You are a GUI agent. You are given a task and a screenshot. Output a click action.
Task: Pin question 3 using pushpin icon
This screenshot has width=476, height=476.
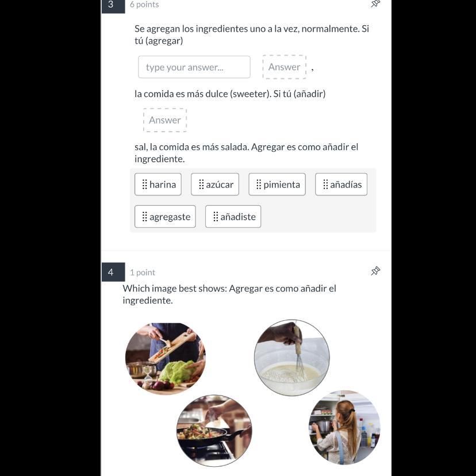click(x=375, y=3)
